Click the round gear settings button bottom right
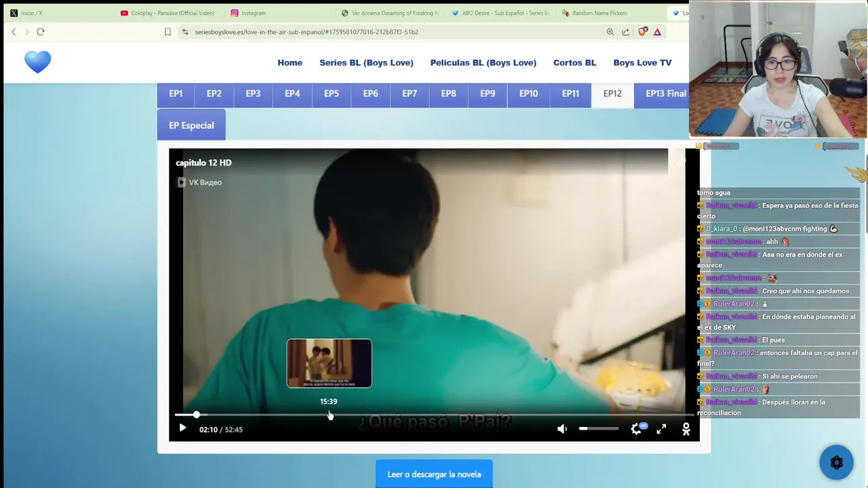Screen dimensions: 868x488 [x=836, y=463]
